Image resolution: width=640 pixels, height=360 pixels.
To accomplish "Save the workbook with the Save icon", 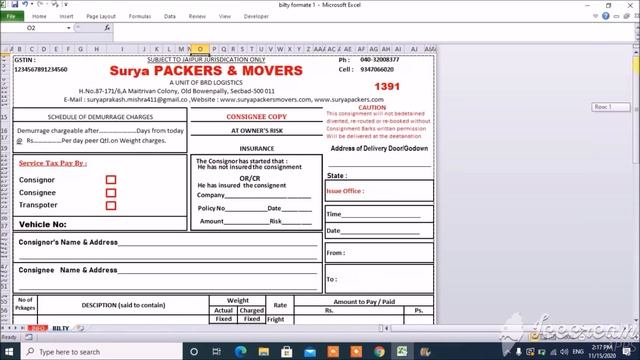I will pos(15,4).
